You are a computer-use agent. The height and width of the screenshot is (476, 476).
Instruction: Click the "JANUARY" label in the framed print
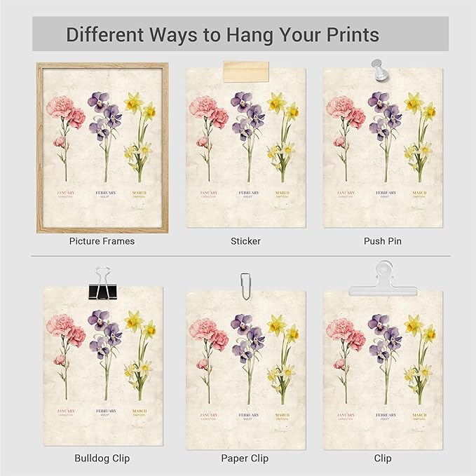[67, 191]
